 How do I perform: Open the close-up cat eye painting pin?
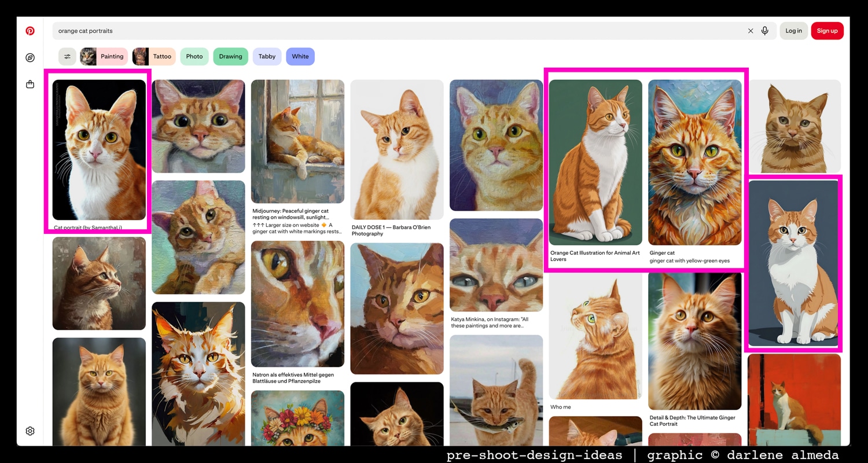pyautogui.click(x=297, y=304)
